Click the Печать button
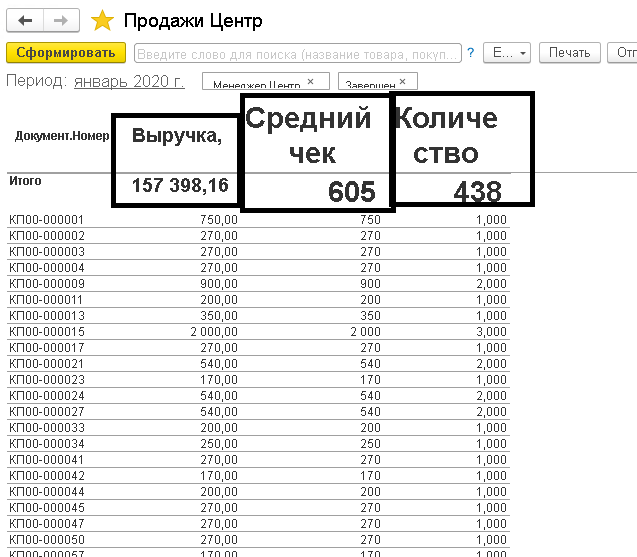 click(569, 53)
